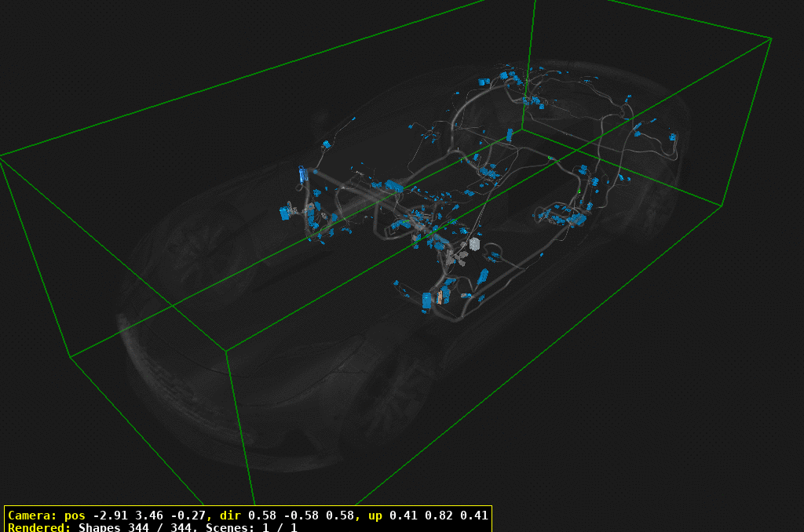The width and height of the screenshot is (804, 532).
Task: Select the long blue connector block at center
Action: click(393, 186)
